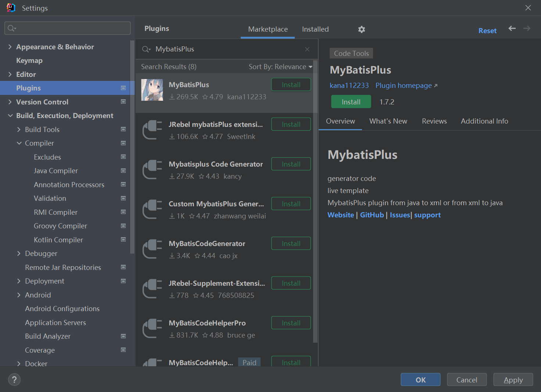Click the support link in description
The height and width of the screenshot is (392, 541).
pyautogui.click(x=427, y=215)
